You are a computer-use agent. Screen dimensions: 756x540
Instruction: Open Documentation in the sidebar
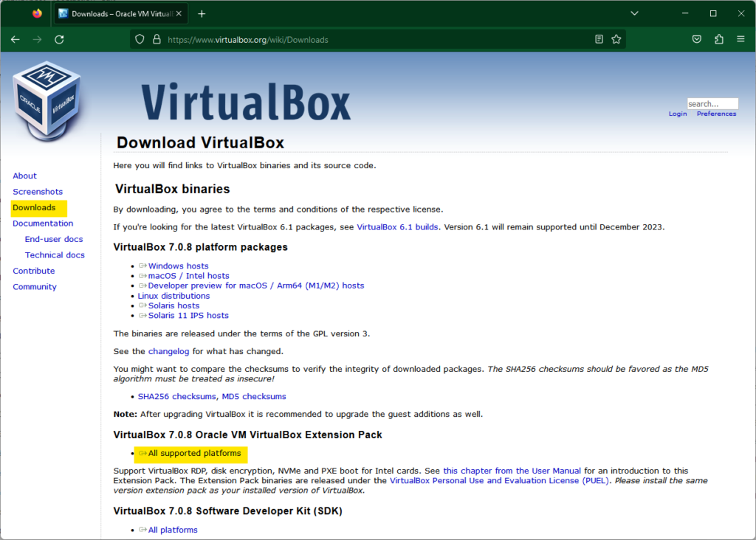pos(43,224)
